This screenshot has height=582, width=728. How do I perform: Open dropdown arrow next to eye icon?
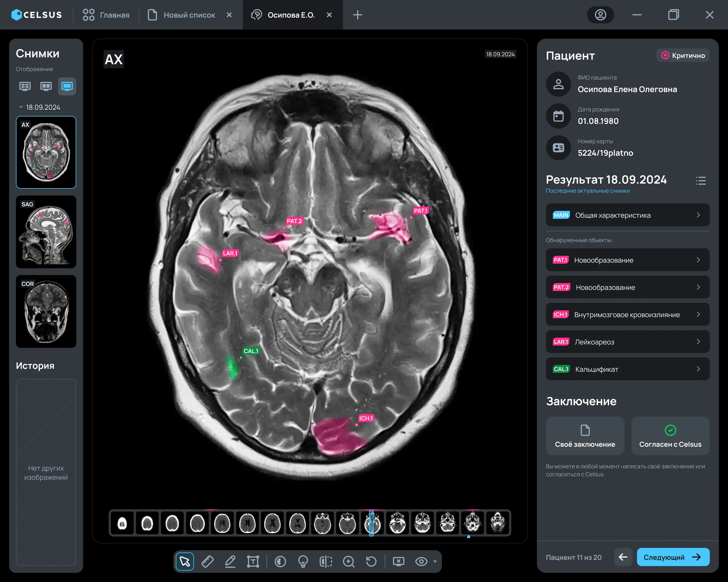click(x=435, y=562)
